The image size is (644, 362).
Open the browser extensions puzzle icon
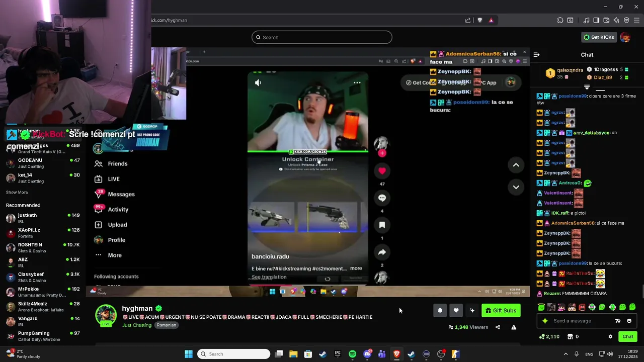pos(560,20)
